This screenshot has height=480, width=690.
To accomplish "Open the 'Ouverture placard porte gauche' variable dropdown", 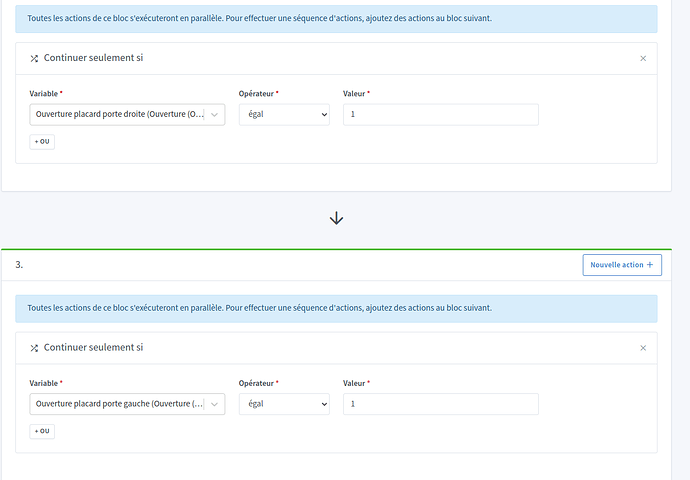I will [127, 404].
